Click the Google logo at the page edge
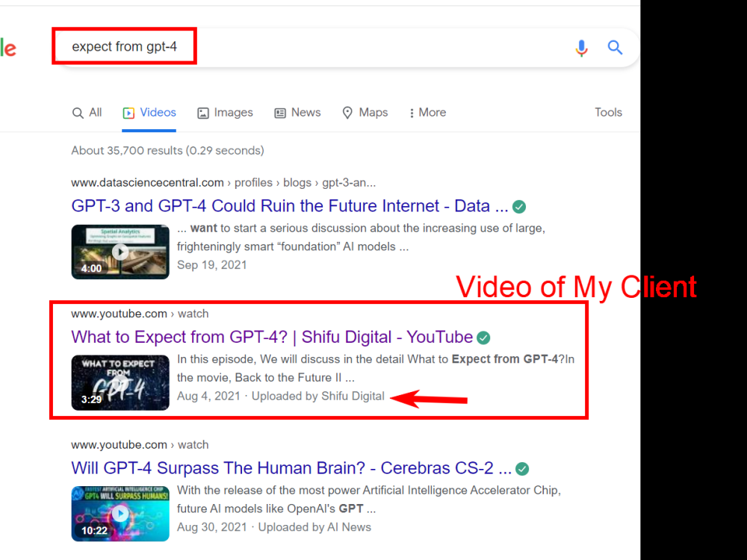747x560 pixels. point(8,48)
